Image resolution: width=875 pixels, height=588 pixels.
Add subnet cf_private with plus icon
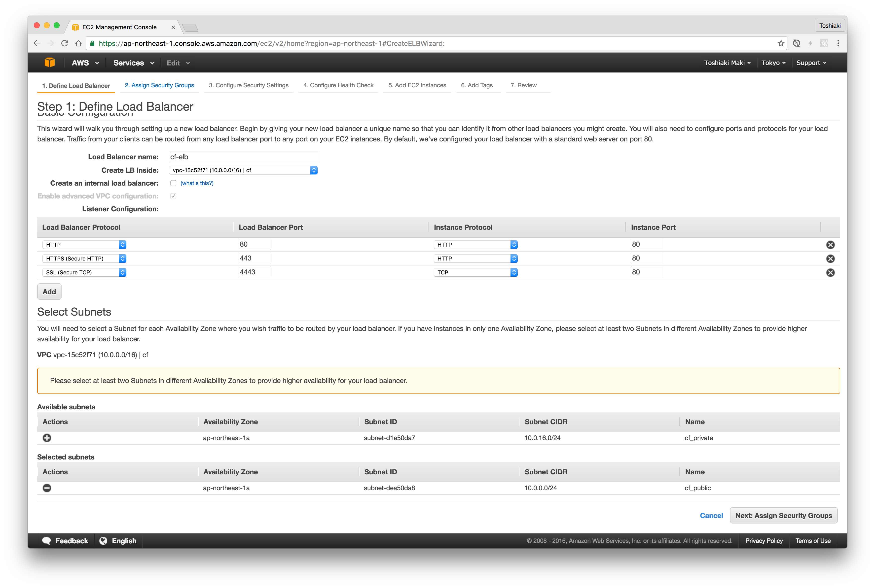(47, 438)
